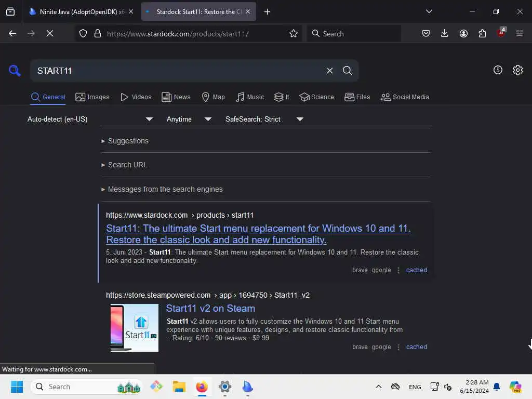Bookmark this page with star
The height and width of the screenshot is (399, 532).
294,34
